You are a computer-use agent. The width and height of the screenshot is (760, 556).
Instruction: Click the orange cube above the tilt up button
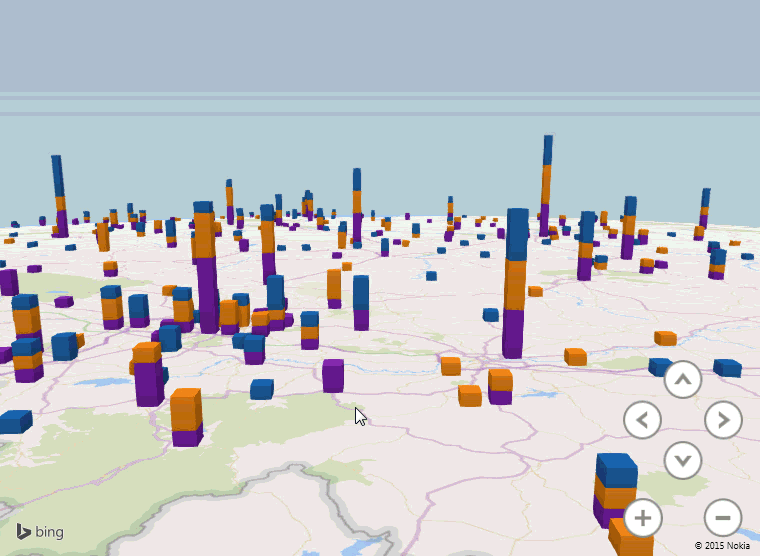click(x=665, y=338)
